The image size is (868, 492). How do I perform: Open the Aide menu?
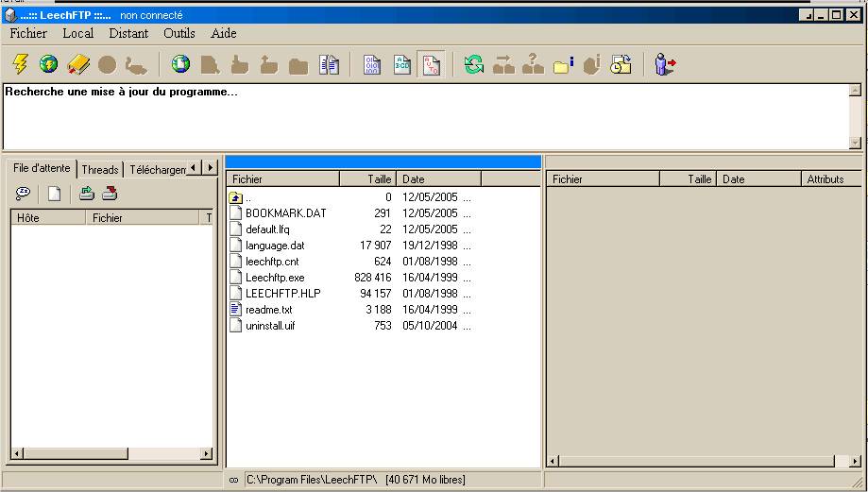point(224,33)
